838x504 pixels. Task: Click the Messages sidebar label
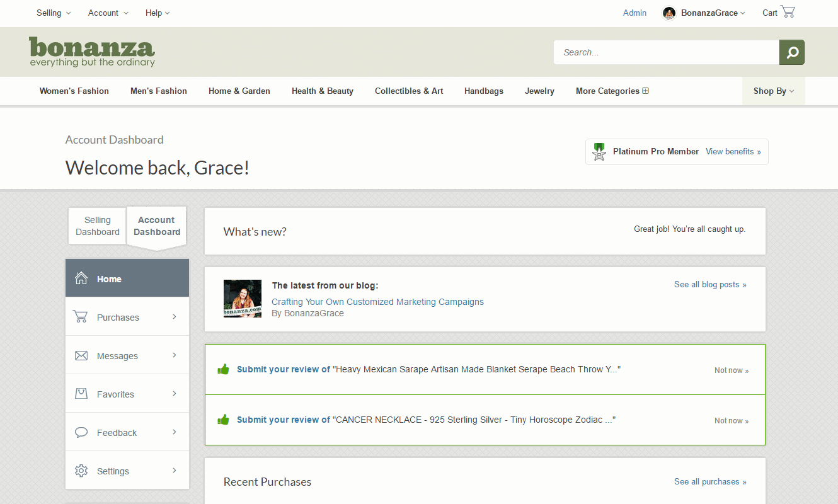tap(117, 356)
